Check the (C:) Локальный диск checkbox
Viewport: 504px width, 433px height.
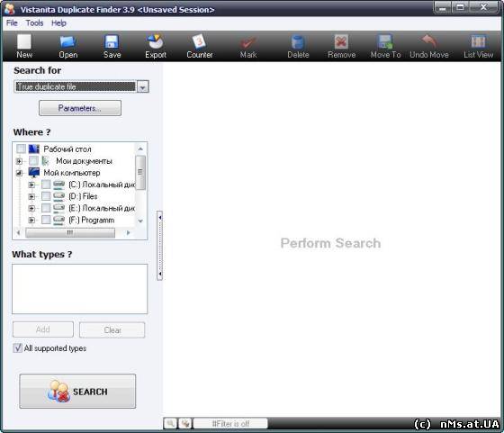(x=46, y=185)
